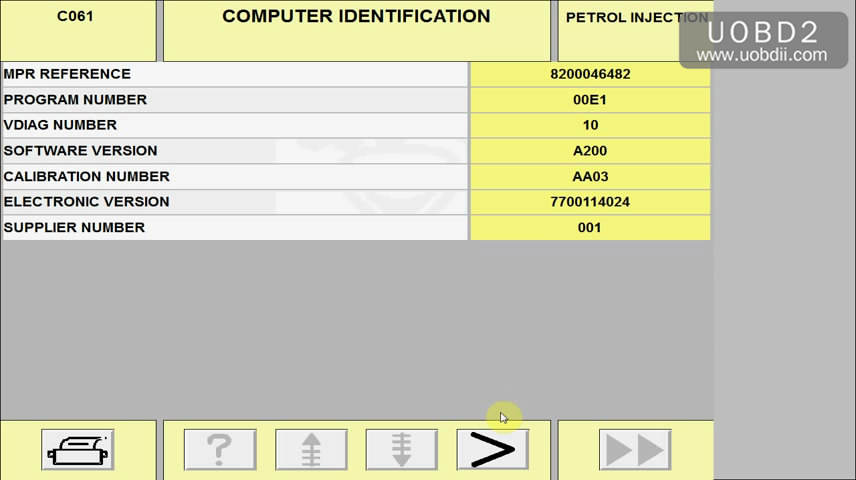856x480 pixels.
Task: Open the www.uobdii.com link
Action: pos(767,55)
